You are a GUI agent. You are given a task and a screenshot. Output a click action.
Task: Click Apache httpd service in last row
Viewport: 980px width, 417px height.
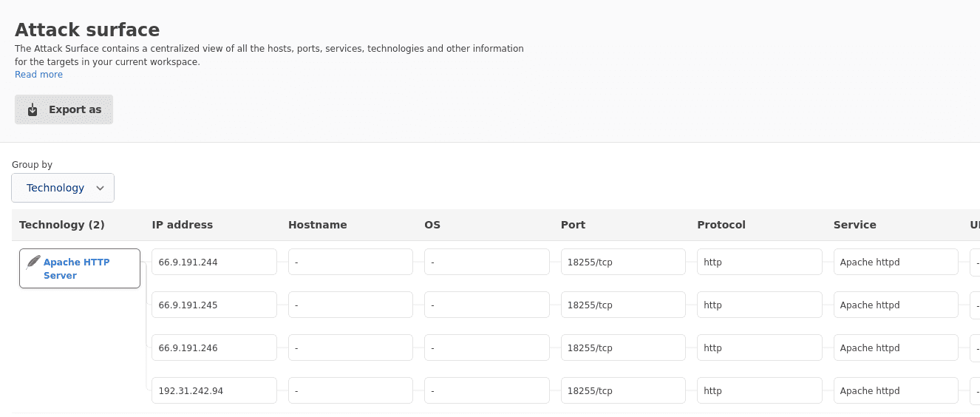(x=895, y=390)
